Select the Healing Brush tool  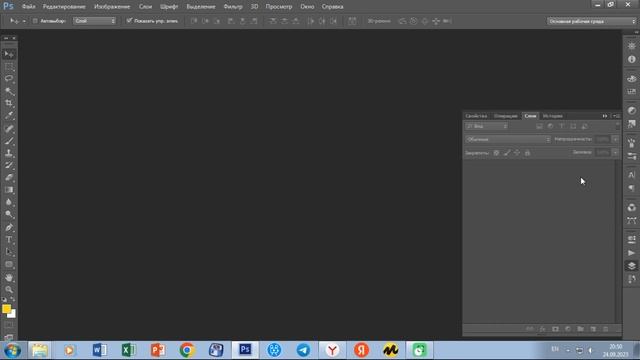click(x=9, y=129)
